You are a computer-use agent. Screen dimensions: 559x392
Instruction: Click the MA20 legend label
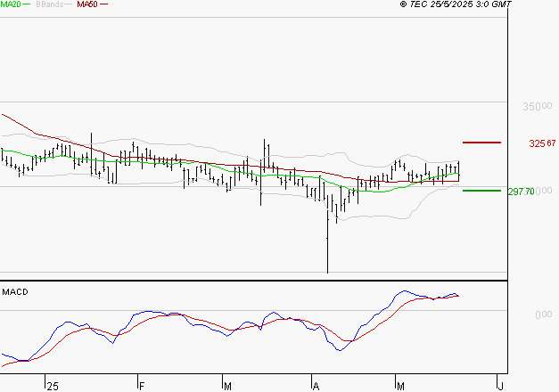tap(10, 4)
